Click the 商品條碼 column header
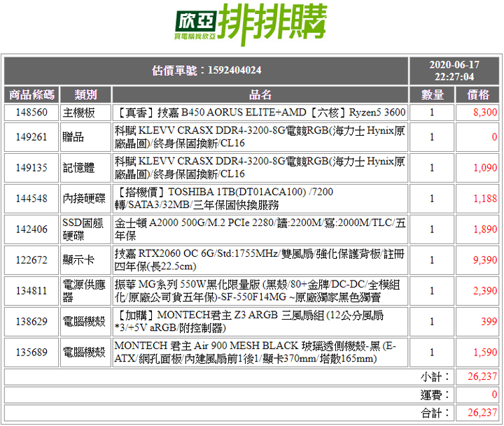Screen dimensions: 504x426 [x=31, y=94]
